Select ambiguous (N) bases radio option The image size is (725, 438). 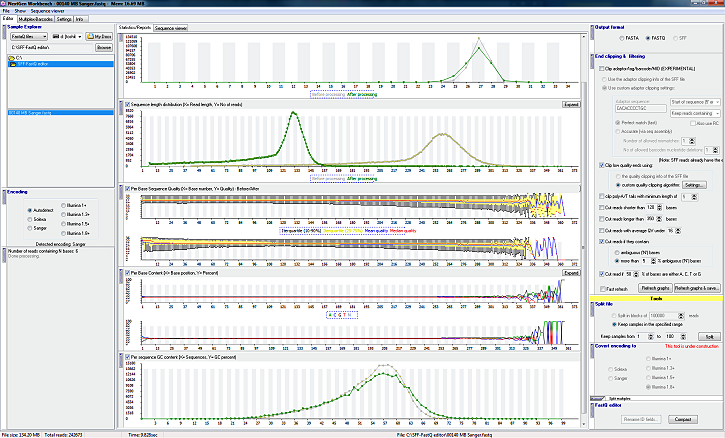click(x=617, y=253)
